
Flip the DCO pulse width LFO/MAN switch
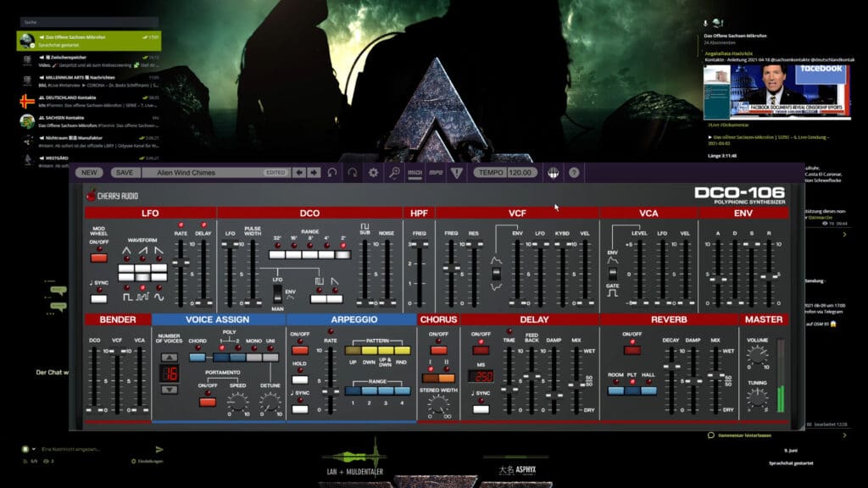277,293
